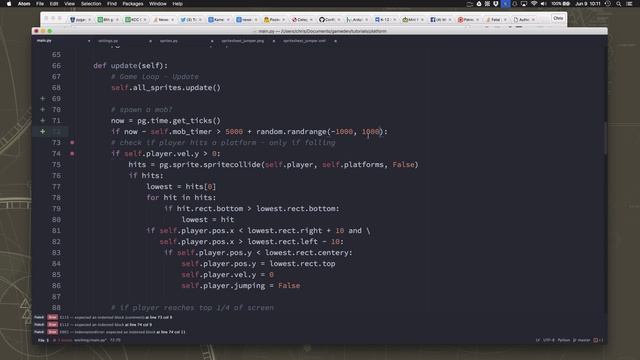Open Spotlight search

(619, 4)
